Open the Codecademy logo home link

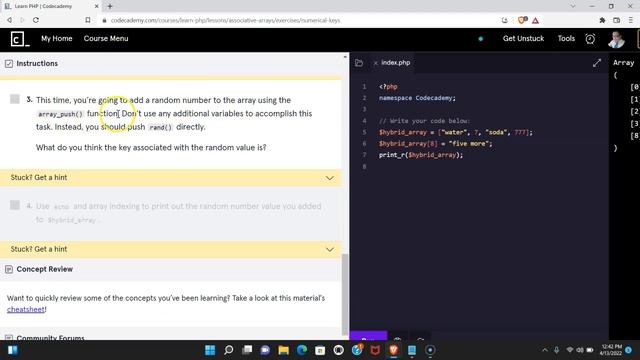[20, 39]
